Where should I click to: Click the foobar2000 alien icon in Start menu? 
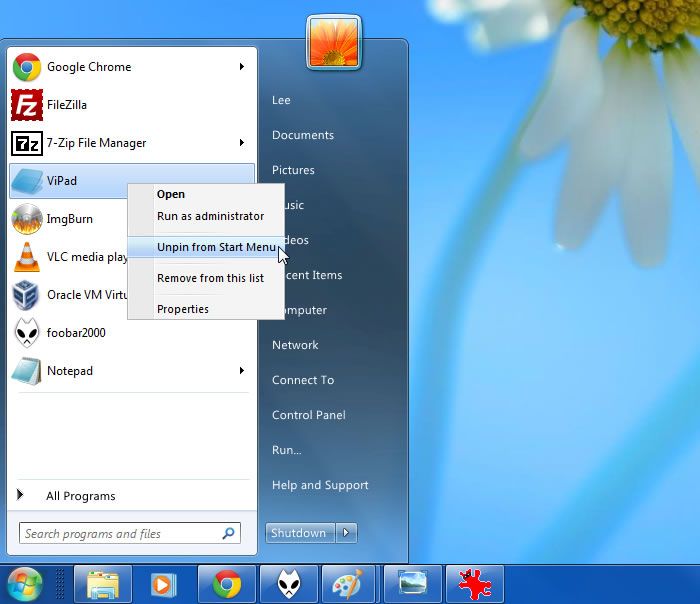tap(27, 333)
